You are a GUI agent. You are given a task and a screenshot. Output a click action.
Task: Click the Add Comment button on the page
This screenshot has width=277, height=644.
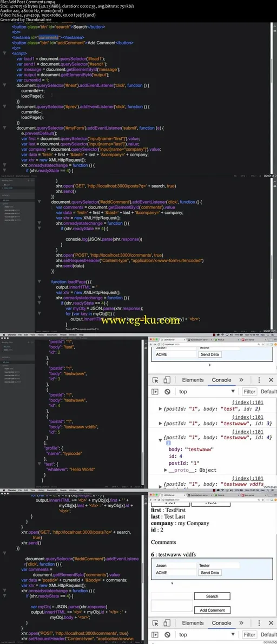point(212,610)
